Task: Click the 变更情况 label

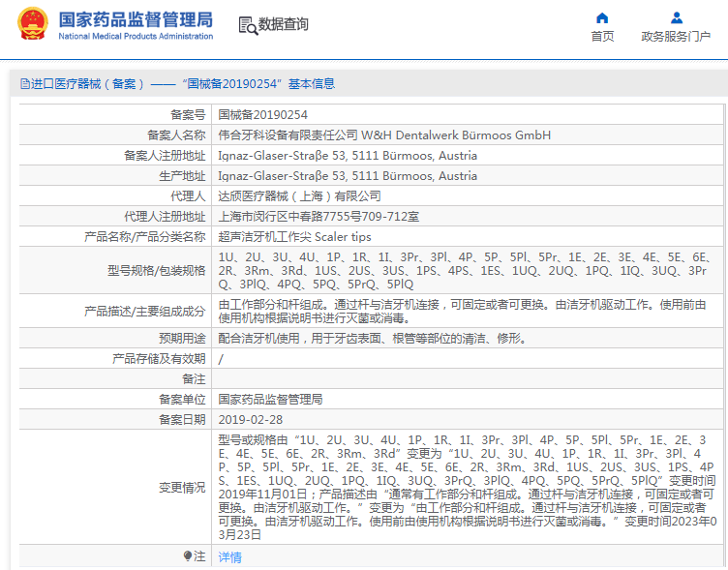Action: tap(182, 488)
